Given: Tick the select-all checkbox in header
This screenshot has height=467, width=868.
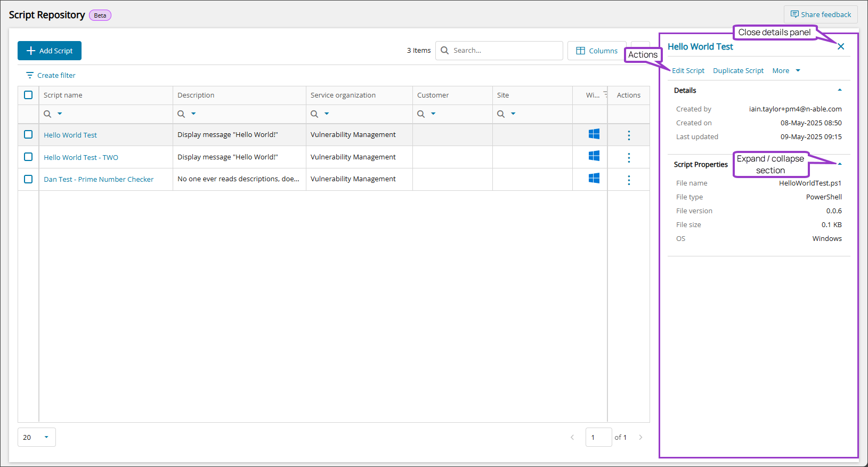Looking at the screenshot, I should pos(28,95).
